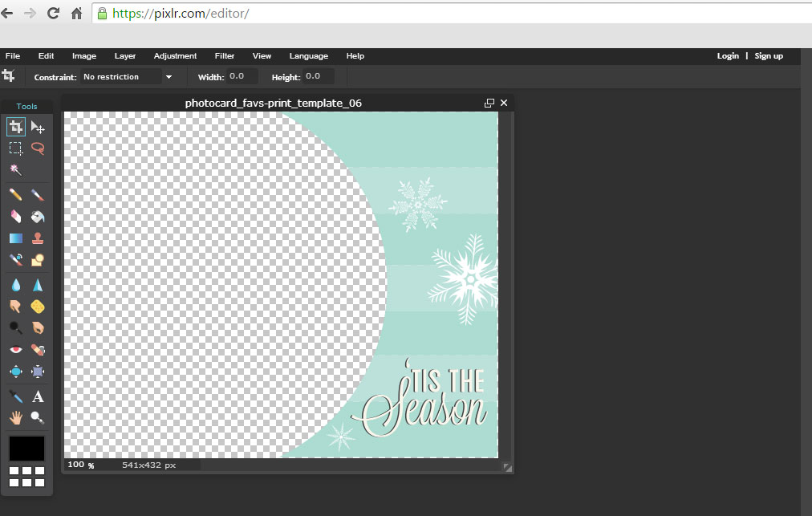Select the Gradient tool

click(15, 238)
